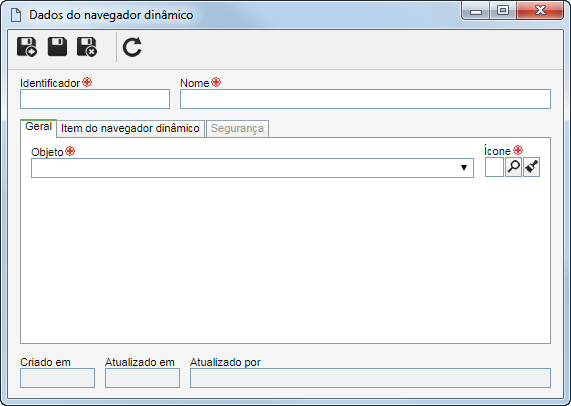Open Item do navegador dinâmico tab
Screen dimensions: 571x406
click(x=130, y=129)
